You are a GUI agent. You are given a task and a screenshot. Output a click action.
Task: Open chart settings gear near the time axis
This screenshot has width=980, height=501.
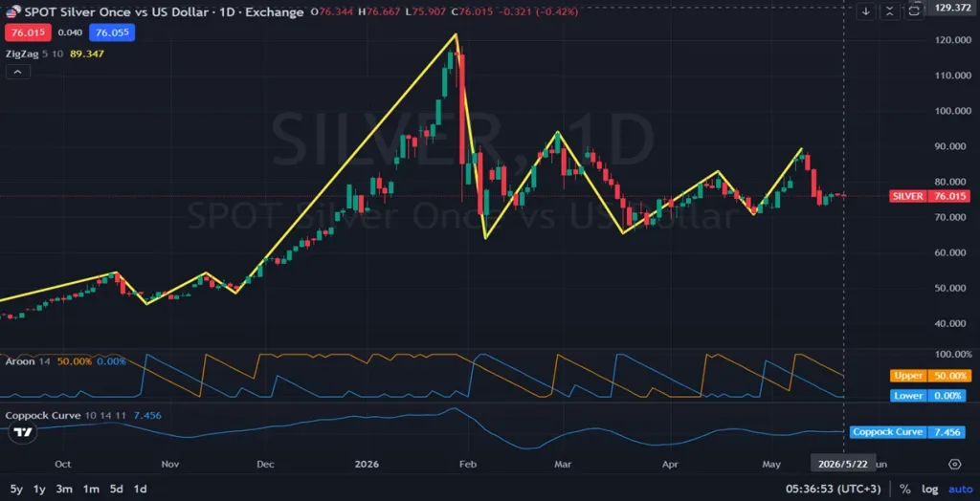pos(954,464)
